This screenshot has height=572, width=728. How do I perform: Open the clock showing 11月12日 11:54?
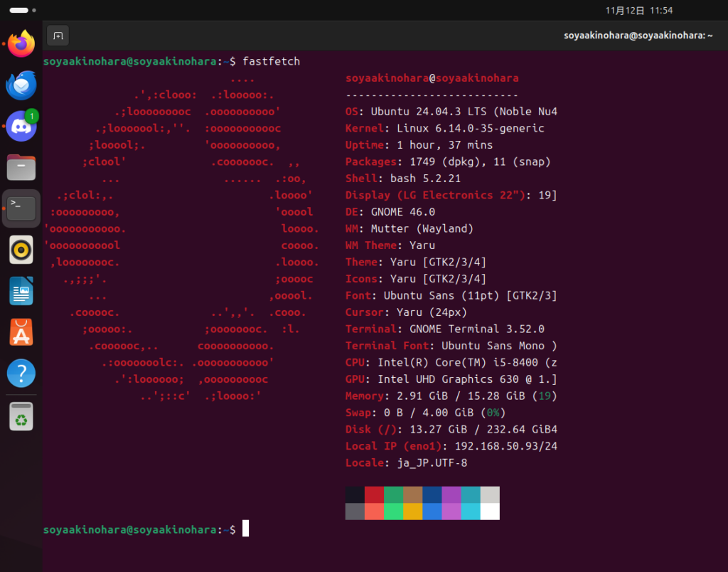[638, 11]
